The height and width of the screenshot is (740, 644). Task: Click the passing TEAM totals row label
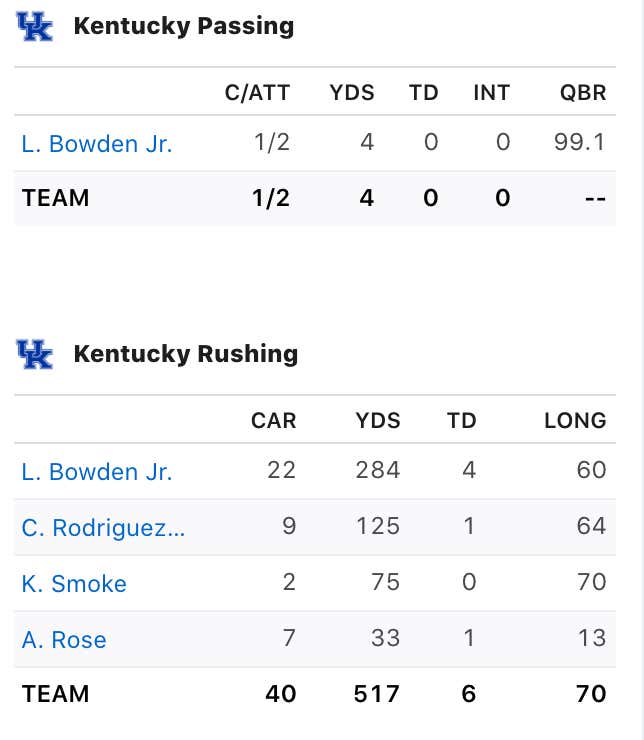(x=56, y=198)
